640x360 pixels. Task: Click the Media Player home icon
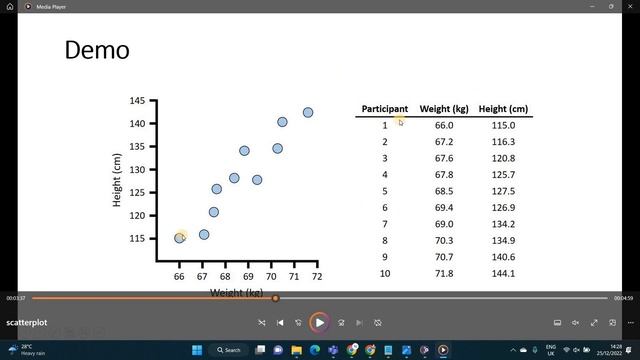point(10,7)
